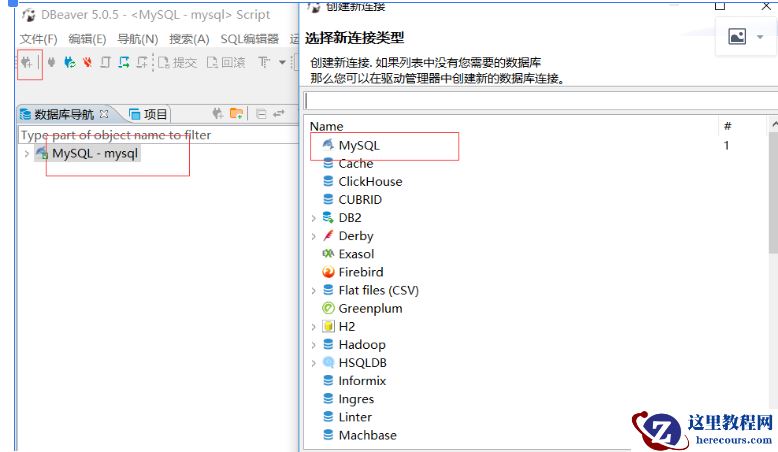The height and width of the screenshot is (452, 778).
Task: Open the 编辑(E) menu
Action: point(87,39)
